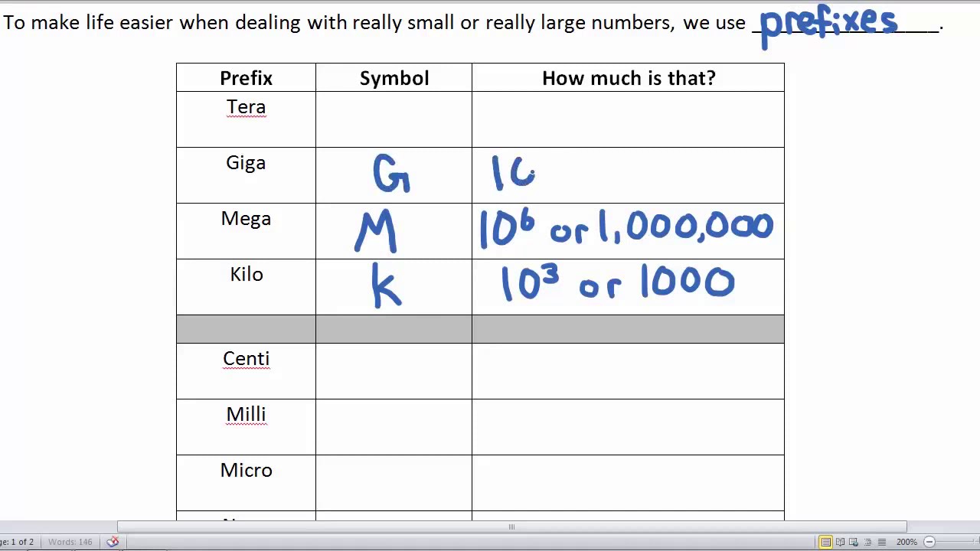
Task: Click the Kilo prefix cell
Action: click(246, 287)
